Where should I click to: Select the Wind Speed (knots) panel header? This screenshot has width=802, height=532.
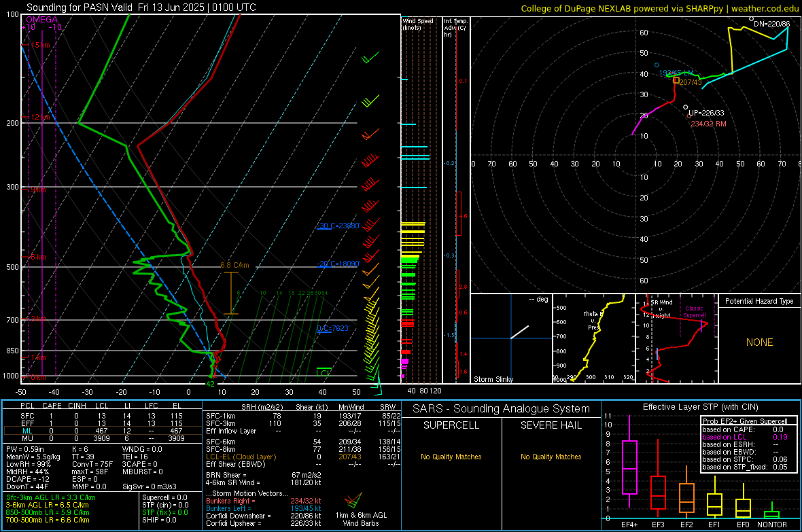coord(418,24)
